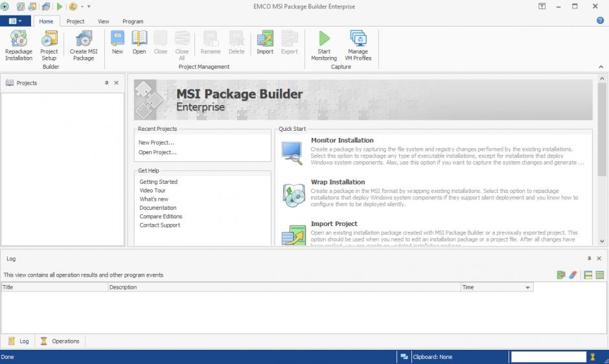Click the green play icon in the quick access toolbar
This screenshot has width=609, height=364.
tap(60, 6)
